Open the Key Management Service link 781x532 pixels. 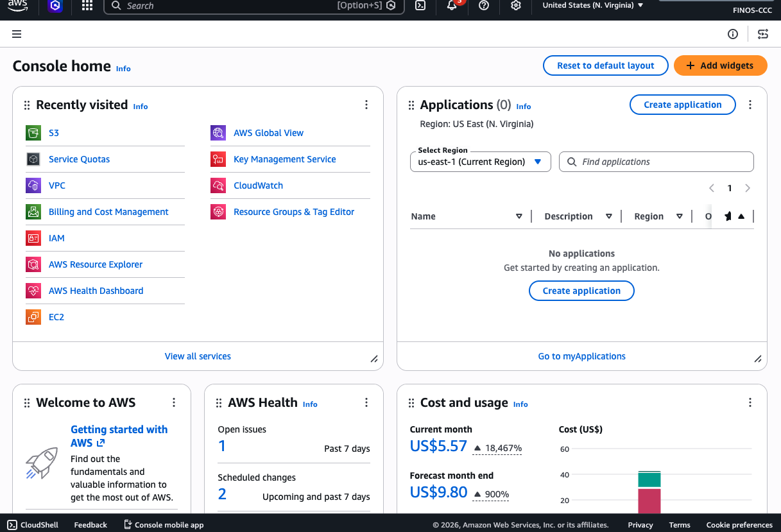tap(285, 159)
